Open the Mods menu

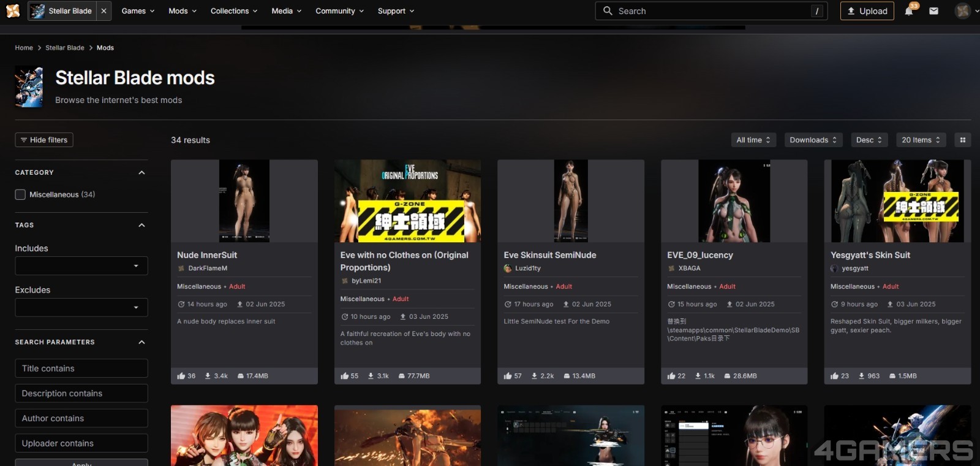pyautogui.click(x=183, y=11)
